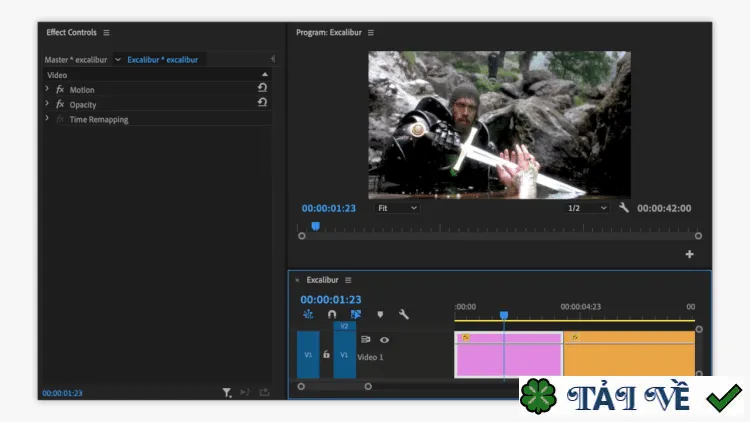Image resolution: width=750 pixels, height=422 pixels.
Task: Open the Fit zoom level dropdown
Action: coord(397,208)
